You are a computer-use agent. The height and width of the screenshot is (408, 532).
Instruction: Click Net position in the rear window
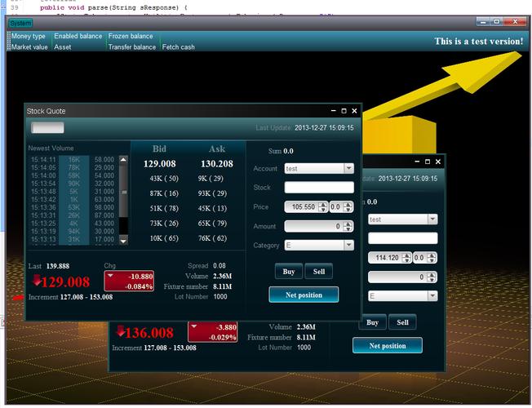click(x=387, y=345)
